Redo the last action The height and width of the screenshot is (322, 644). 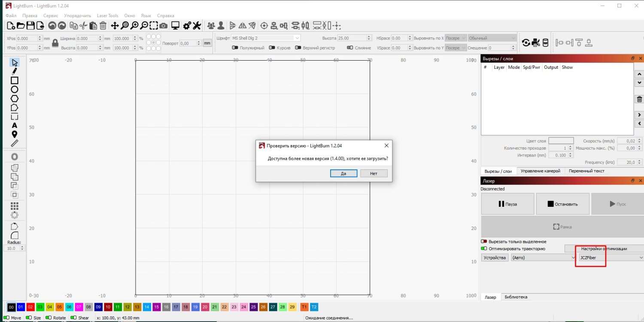point(62,26)
